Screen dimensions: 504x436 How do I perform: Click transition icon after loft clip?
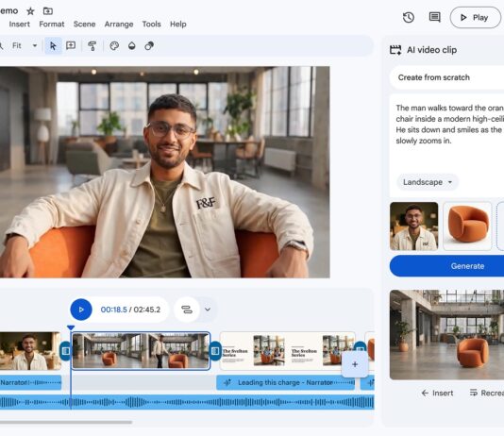pyautogui.click(x=215, y=351)
